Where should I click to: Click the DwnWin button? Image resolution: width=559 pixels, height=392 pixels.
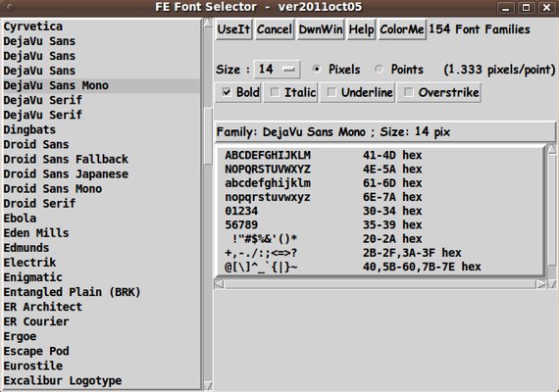321,29
